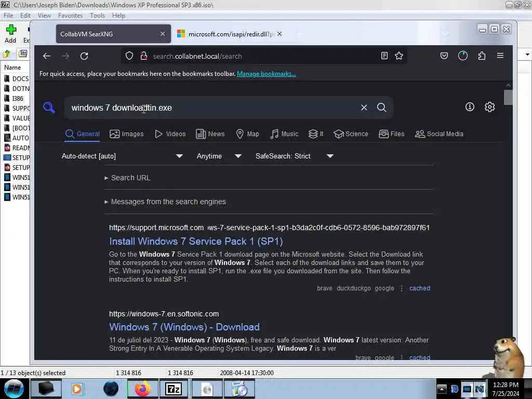Open the SafeSearch: Strict dropdown

(x=294, y=156)
